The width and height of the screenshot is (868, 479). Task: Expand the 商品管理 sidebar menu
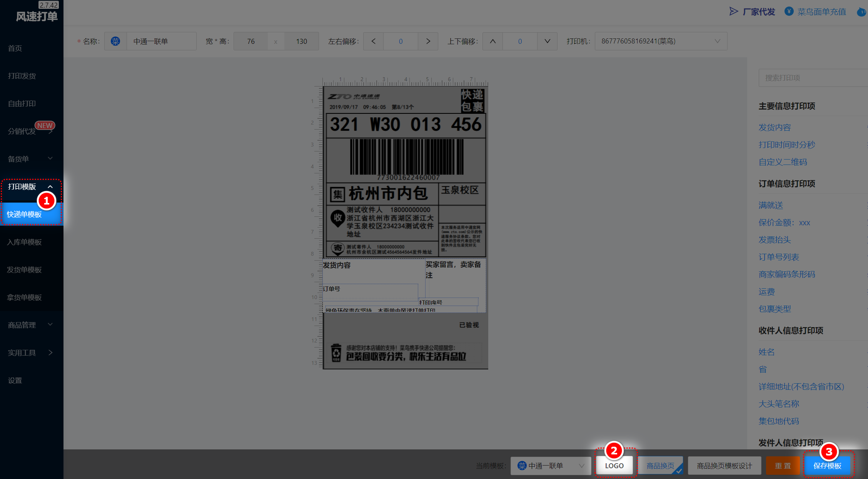coord(31,325)
